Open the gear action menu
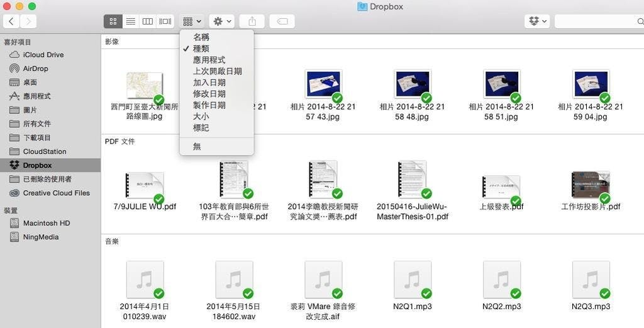 (x=222, y=21)
